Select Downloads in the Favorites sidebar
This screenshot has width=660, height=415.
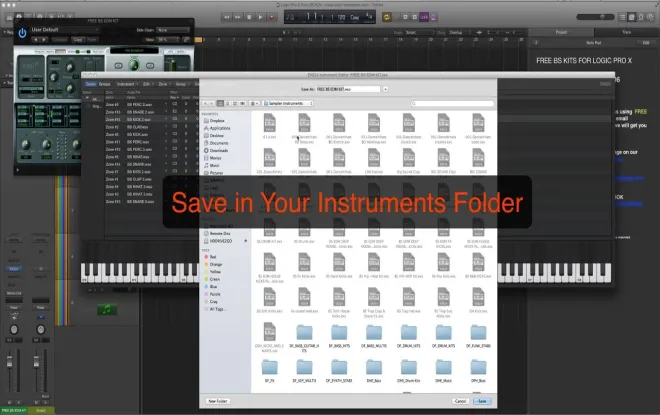tap(216, 150)
